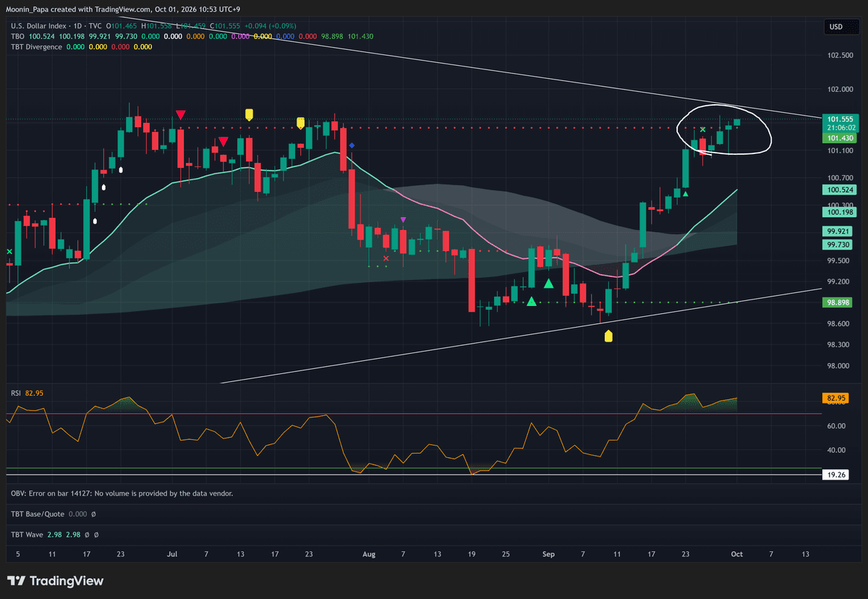Click the TBT Divergence indicator legend name
This screenshot has height=599, width=868.
point(35,46)
